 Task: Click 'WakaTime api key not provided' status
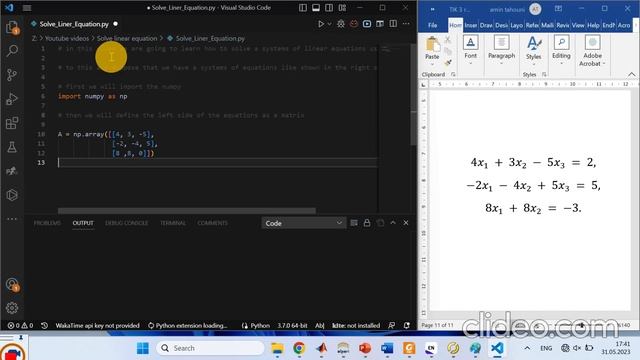point(98,325)
